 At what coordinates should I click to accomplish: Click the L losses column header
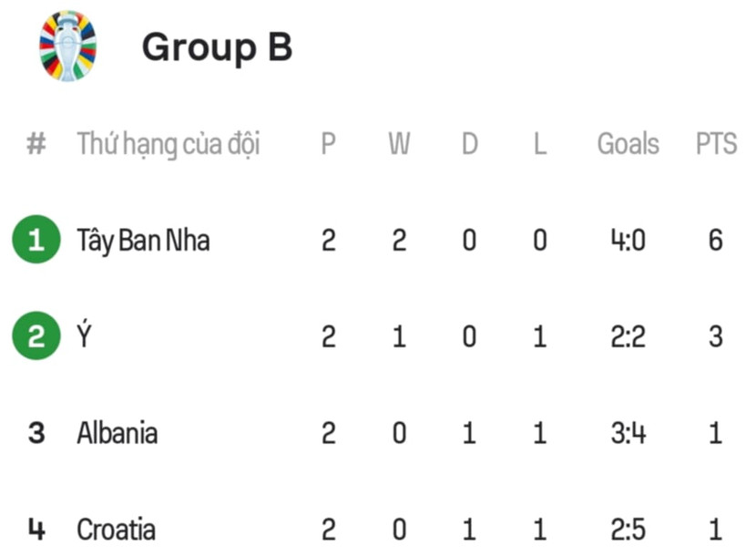539,144
